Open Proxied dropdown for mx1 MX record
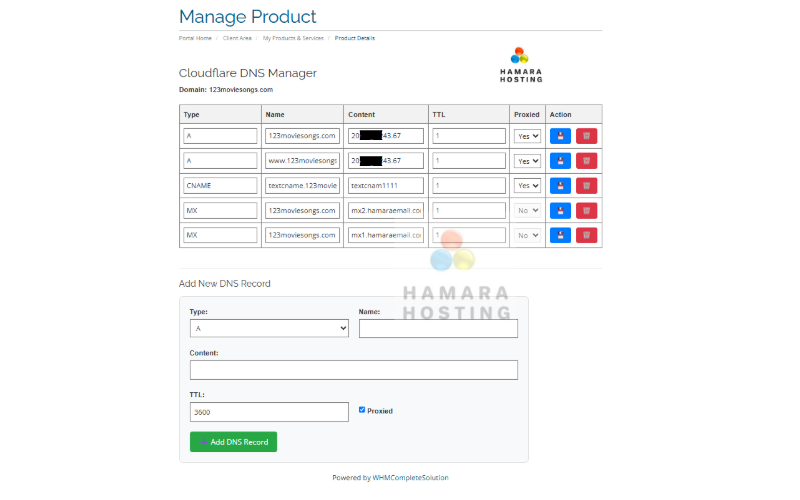The width and height of the screenshot is (800, 500). coord(527,235)
